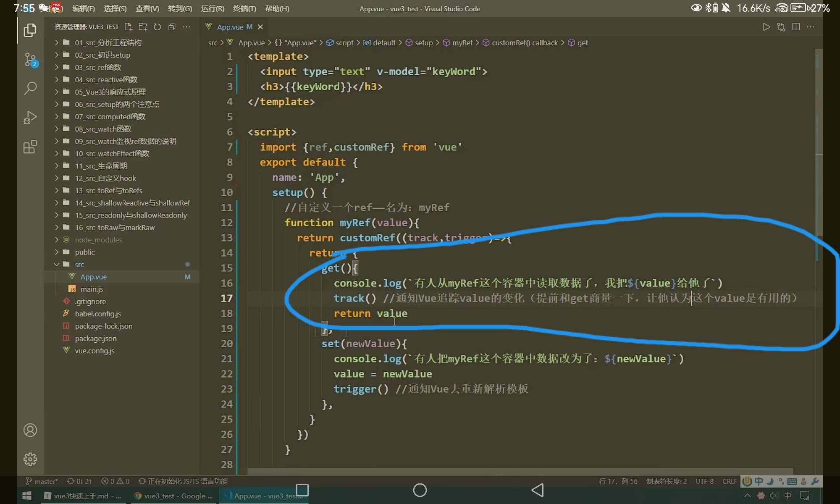Split the editor to the right
The width and height of the screenshot is (840, 504).
[796, 27]
